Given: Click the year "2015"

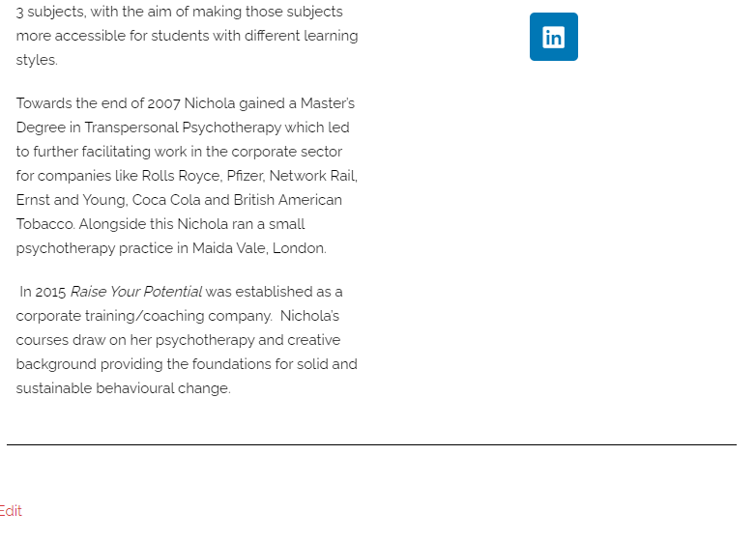Looking at the screenshot, I should [50, 292].
